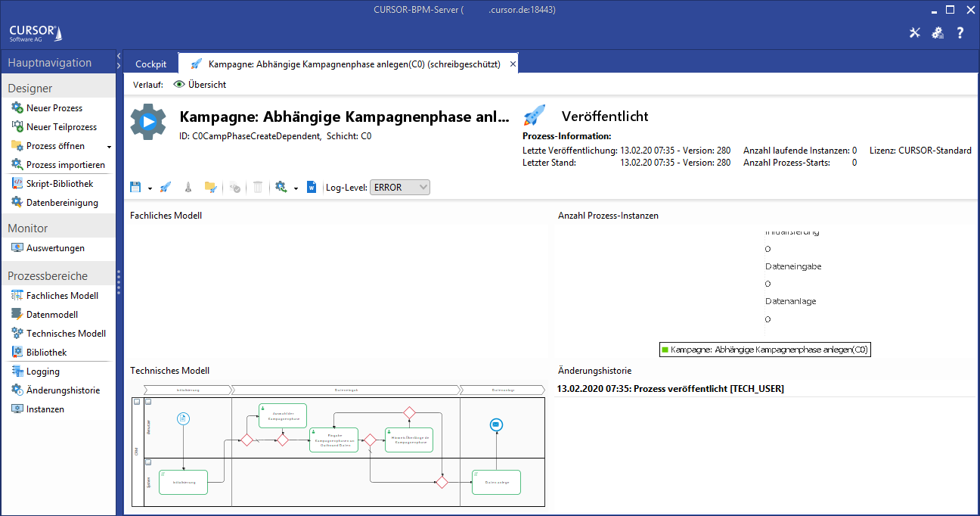Click the blue rocket publish toolbar icon

tap(166, 187)
